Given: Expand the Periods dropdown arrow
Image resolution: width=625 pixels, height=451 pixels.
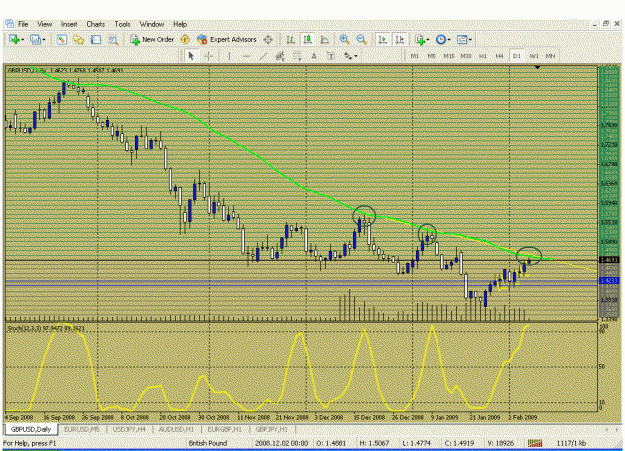Looking at the screenshot, I should point(449,40).
